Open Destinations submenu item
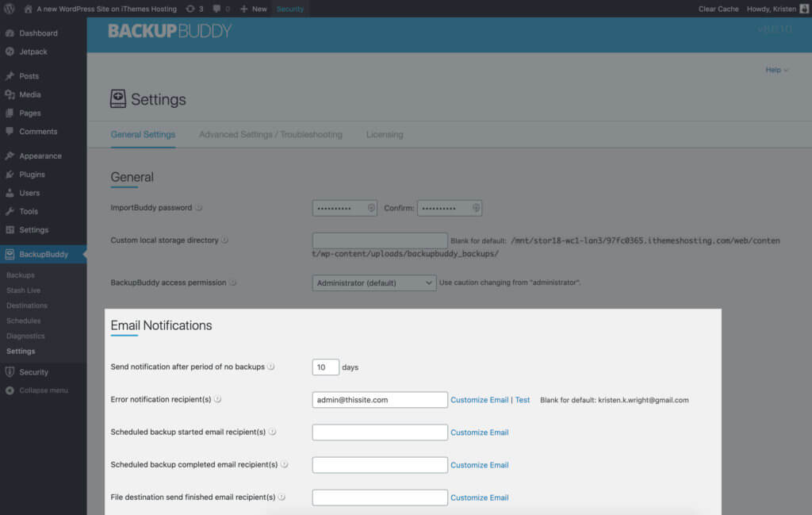Viewport: 812px width, 515px height. 27,306
